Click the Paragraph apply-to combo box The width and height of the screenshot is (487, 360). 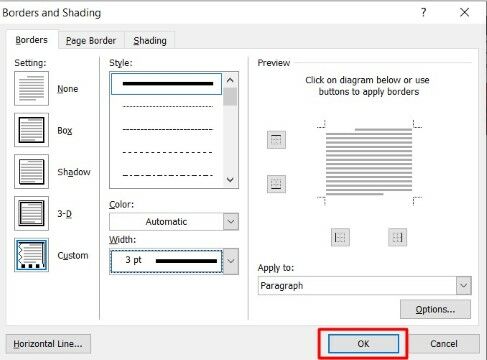tap(365, 286)
